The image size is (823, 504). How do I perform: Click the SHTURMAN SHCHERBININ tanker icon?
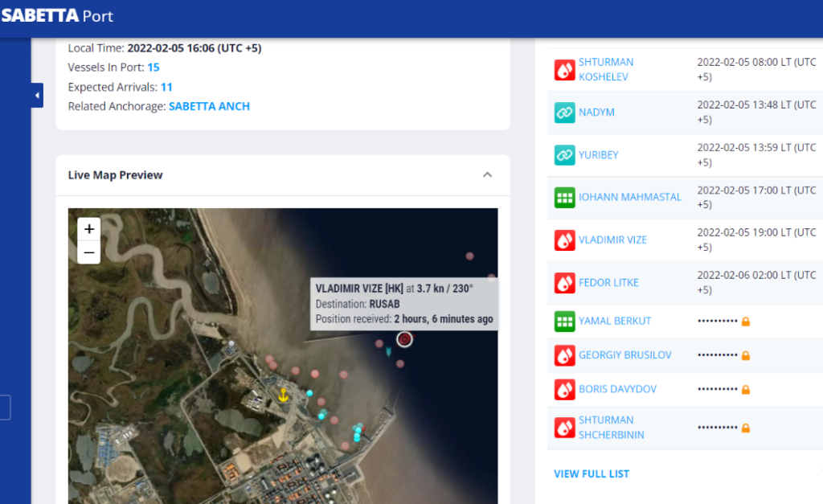[x=565, y=428]
